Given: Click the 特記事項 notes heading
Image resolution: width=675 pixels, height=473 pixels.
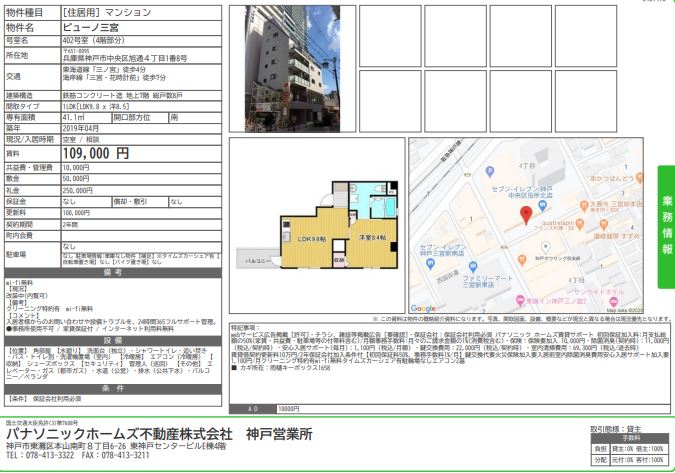Looking at the screenshot, I should pyautogui.click(x=246, y=328).
